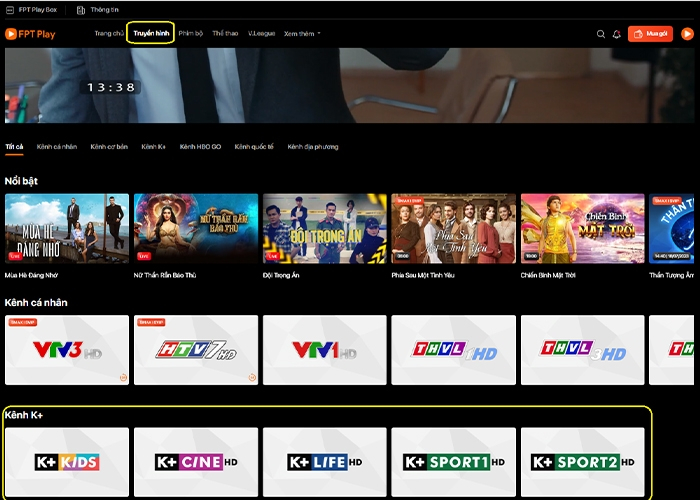Open the Phía Sau Một Tình Yêu thumbnail

coord(454,229)
